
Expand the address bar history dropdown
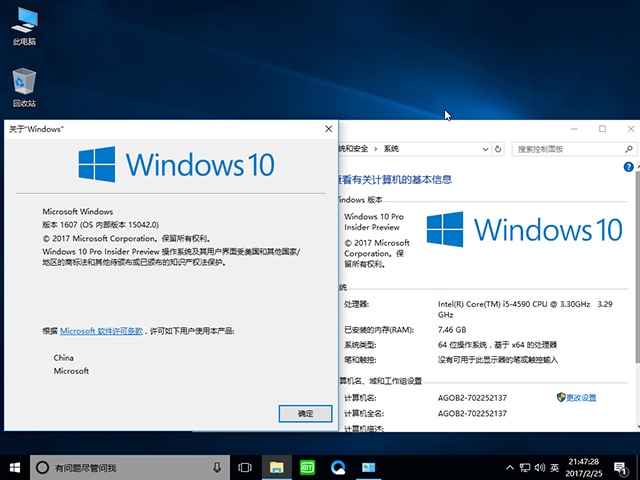pos(485,149)
